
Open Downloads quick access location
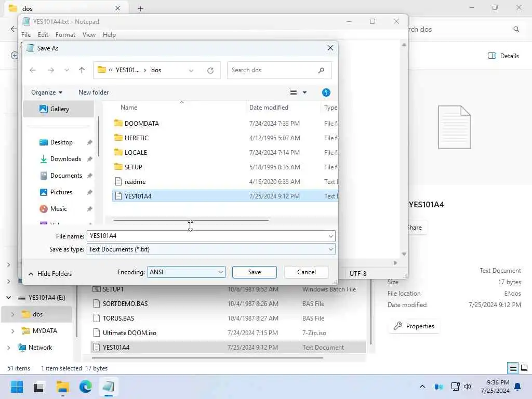pyautogui.click(x=65, y=159)
